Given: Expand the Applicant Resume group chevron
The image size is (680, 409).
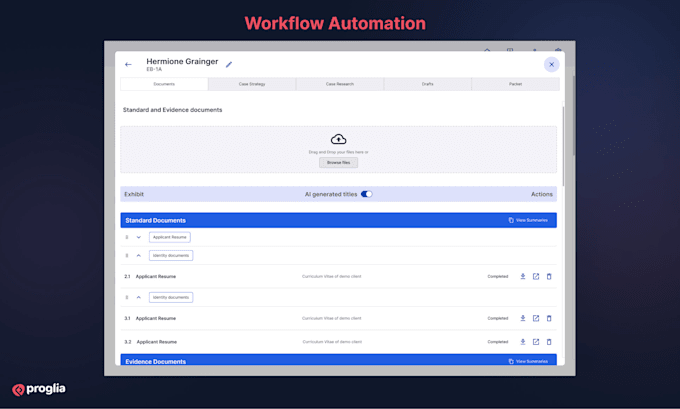Looking at the screenshot, I should point(139,237).
